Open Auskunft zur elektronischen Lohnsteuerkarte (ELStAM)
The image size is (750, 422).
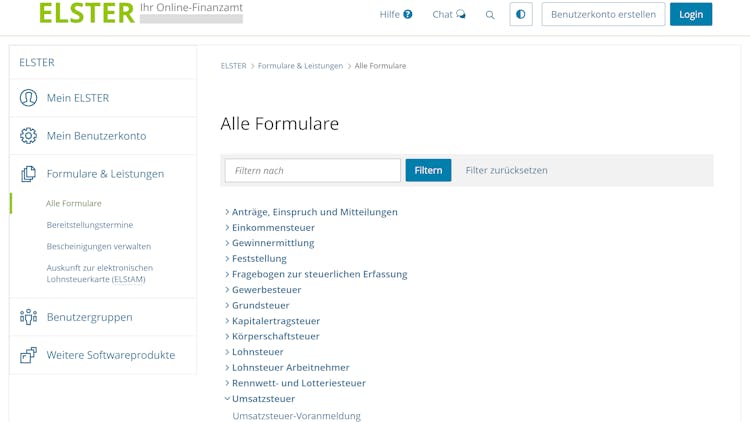[99, 273]
